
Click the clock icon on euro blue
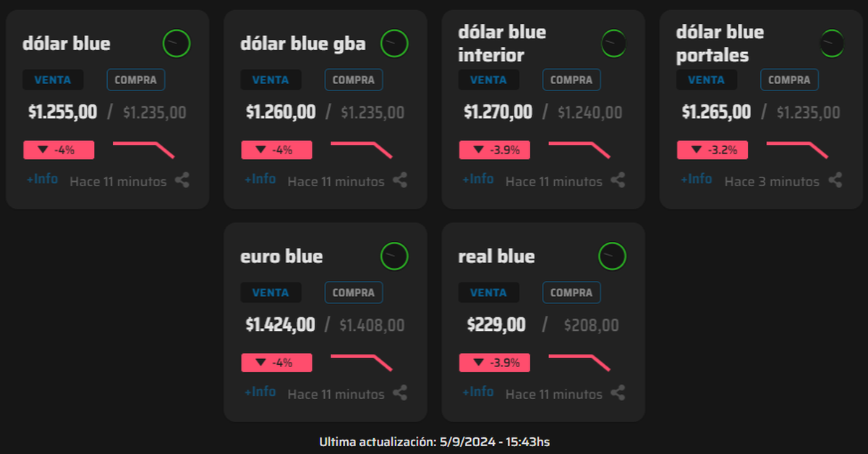(x=394, y=256)
